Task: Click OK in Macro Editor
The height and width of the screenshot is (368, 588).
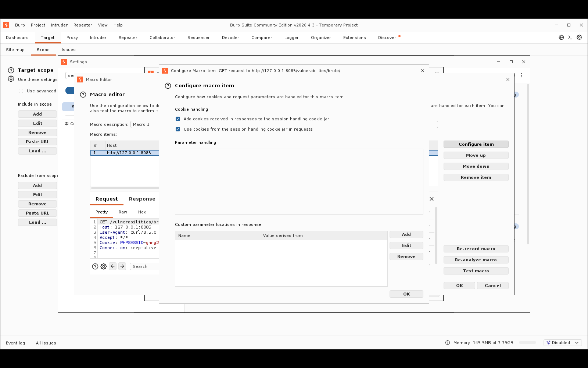Action: (x=459, y=286)
